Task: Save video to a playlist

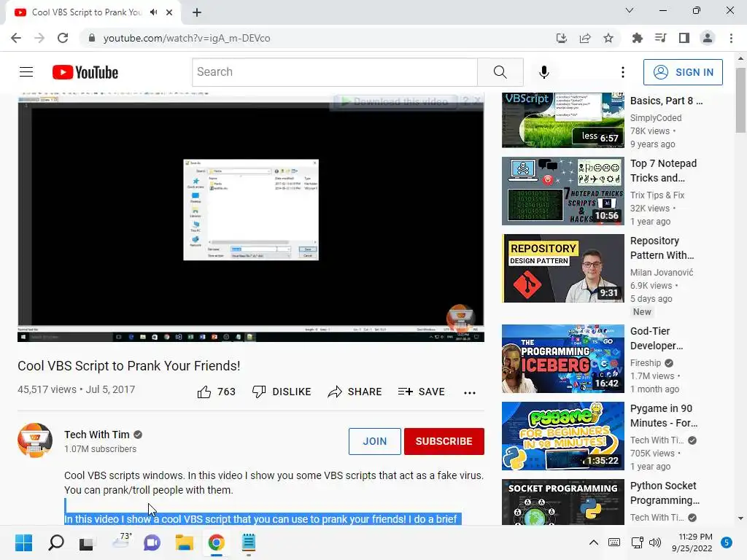Action: pos(421,392)
